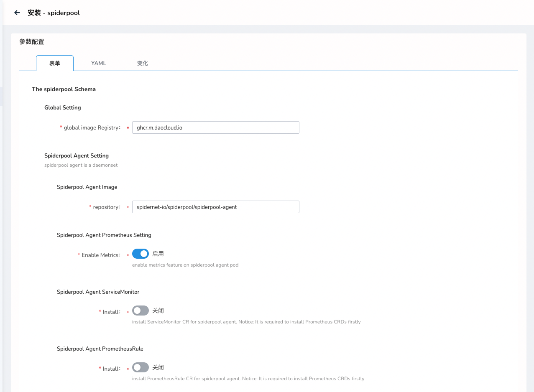Screen dimensions: 534x392
Task: Select the 'Spiderpool Agent PrometheusRule' heading
Action: [x=100, y=349]
